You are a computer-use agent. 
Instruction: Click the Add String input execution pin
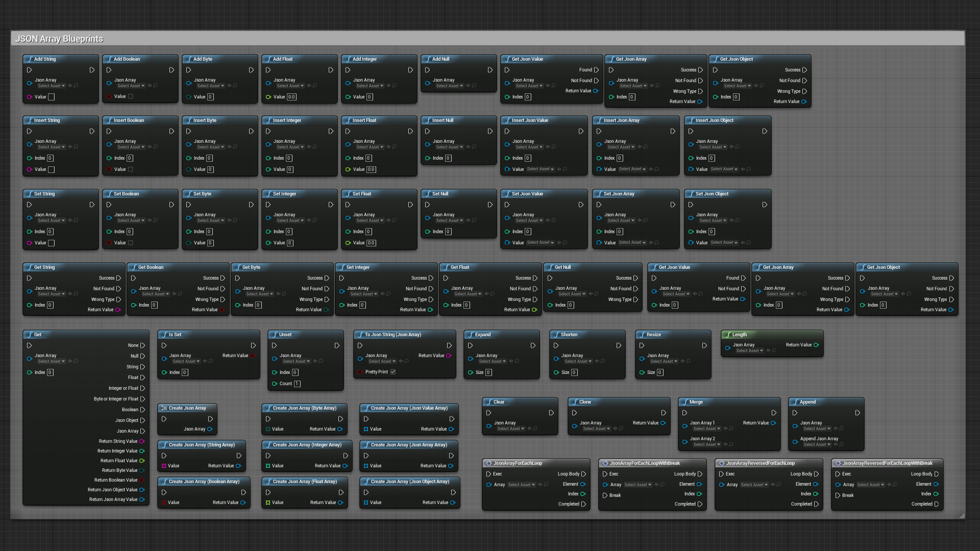[x=30, y=70]
